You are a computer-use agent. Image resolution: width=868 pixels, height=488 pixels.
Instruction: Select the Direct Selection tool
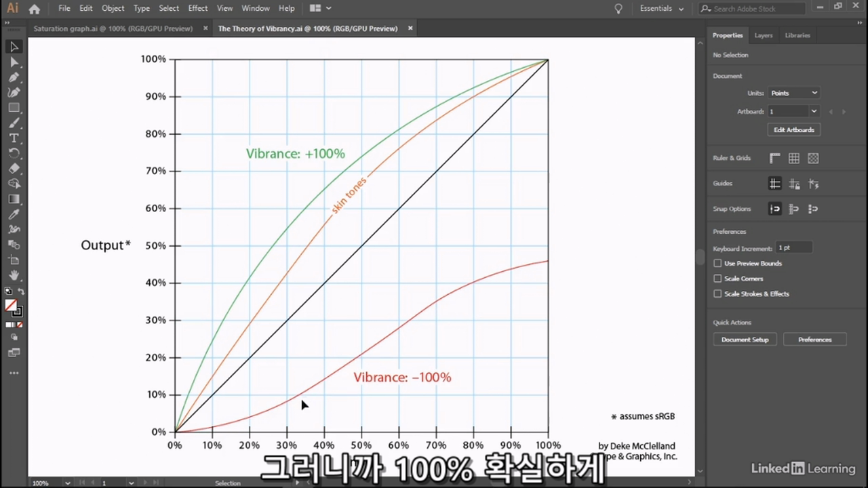pos(14,62)
